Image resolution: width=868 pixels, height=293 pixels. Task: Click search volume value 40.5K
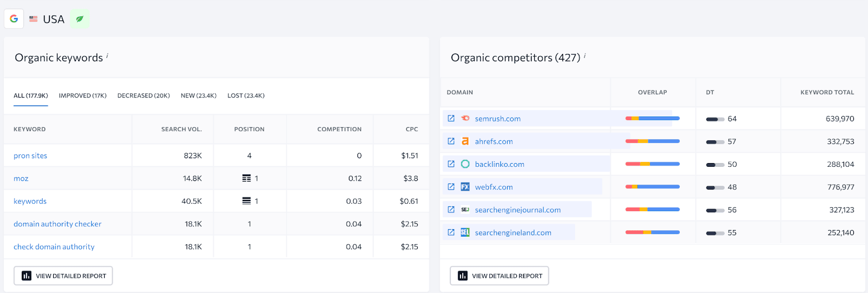pyautogui.click(x=192, y=201)
